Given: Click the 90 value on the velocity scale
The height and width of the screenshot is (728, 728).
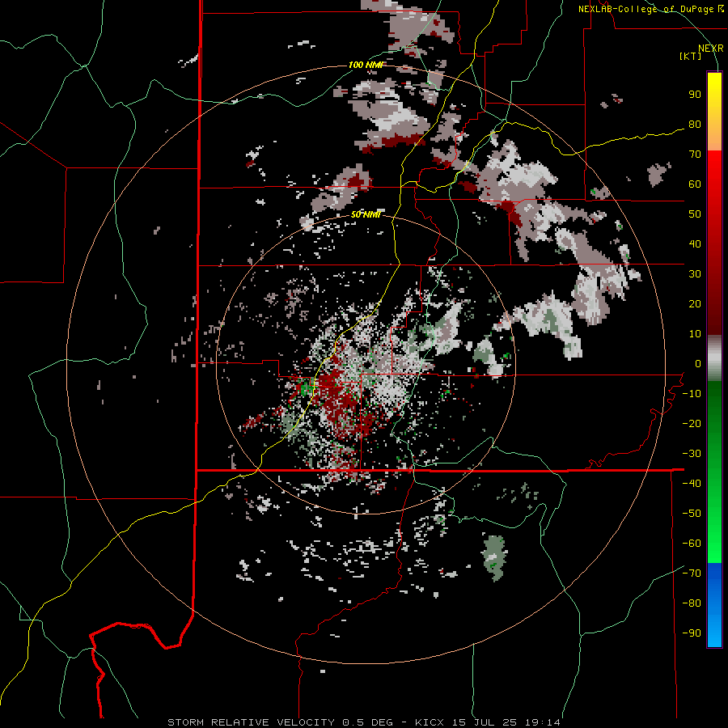Looking at the screenshot, I should 695,95.
